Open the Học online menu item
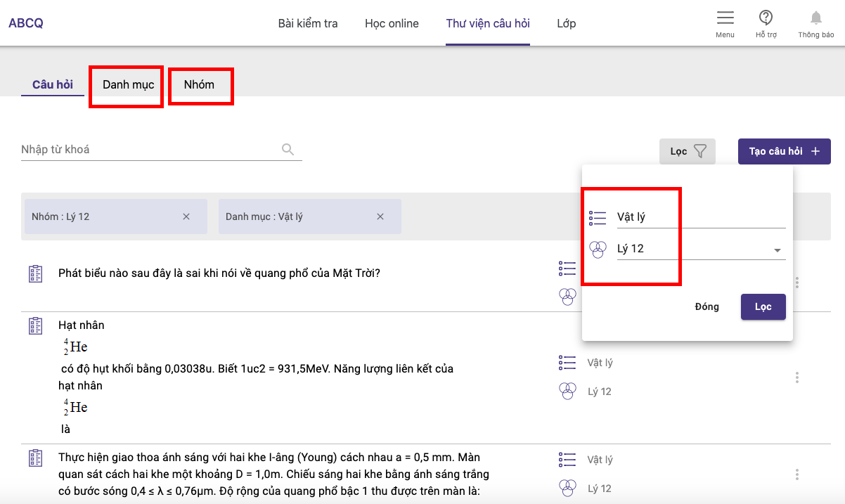845x504 pixels. tap(391, 23)
